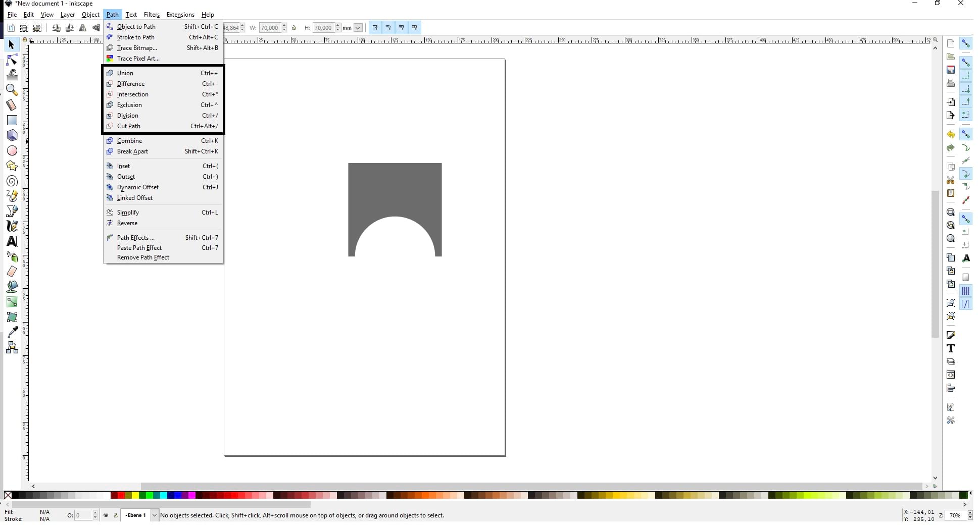Click the W width input field
This screenshot has width=980, height=527.
click(x=270, y=28)
